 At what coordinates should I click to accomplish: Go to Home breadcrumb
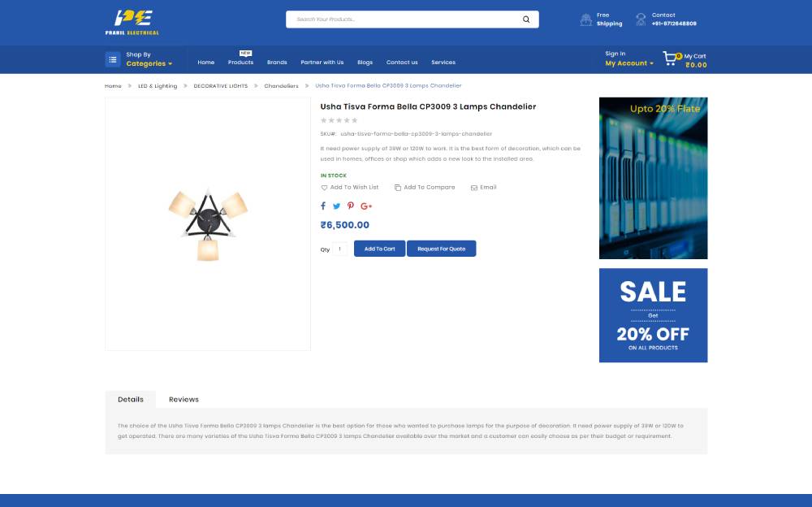113,86
